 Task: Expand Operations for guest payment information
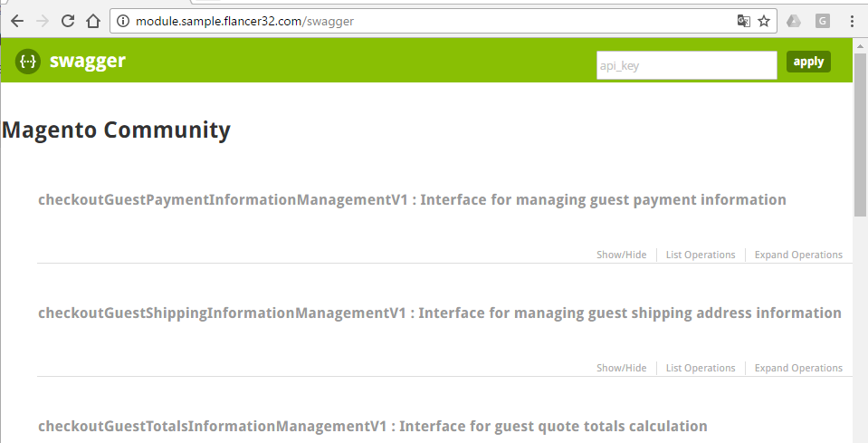coord(798,255)
